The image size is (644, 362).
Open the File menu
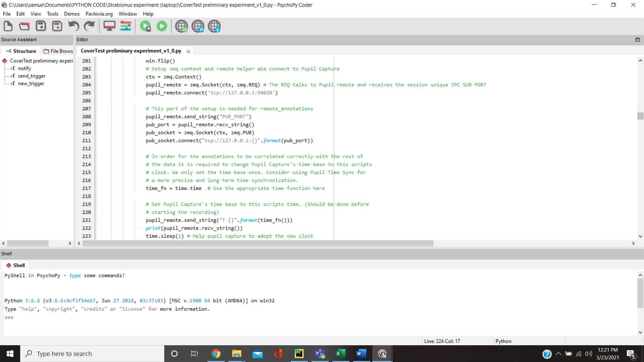[7, 14]
